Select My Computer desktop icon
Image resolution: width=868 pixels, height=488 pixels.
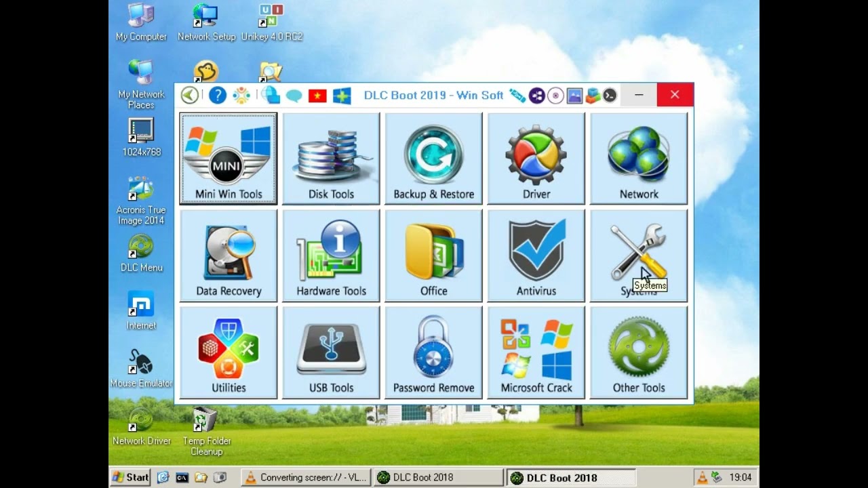click(x=141, y=22)
